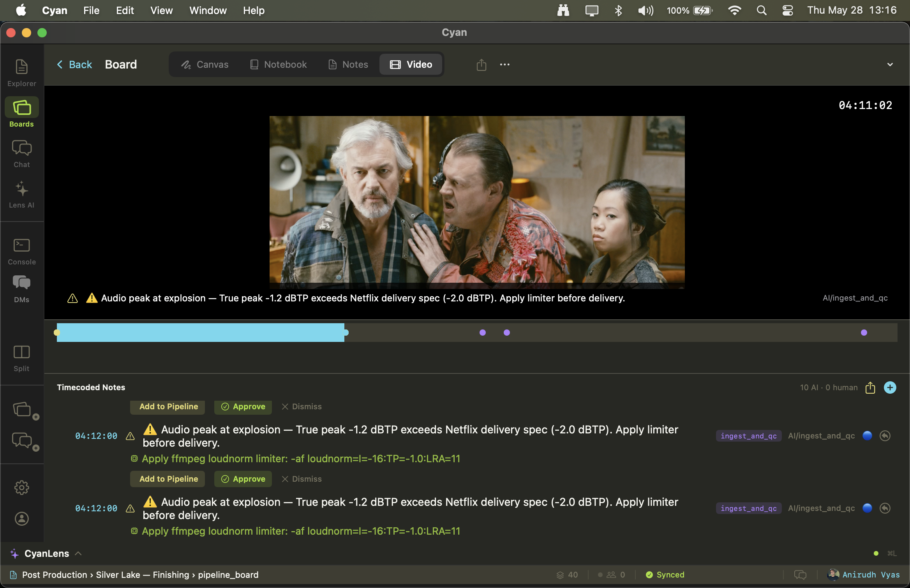Jump to the last purple timeline marker
Viewport: 910px width, 588px height.
pos(864,333)
